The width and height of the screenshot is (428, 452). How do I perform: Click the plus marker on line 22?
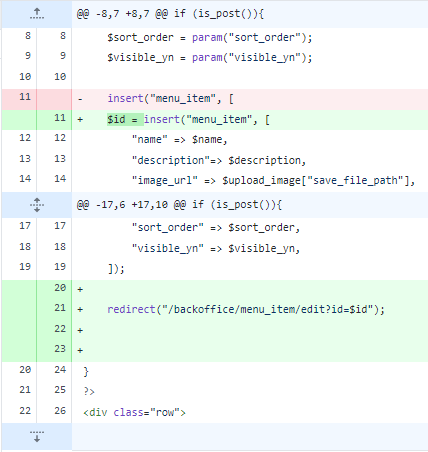[x=80, y=330]
